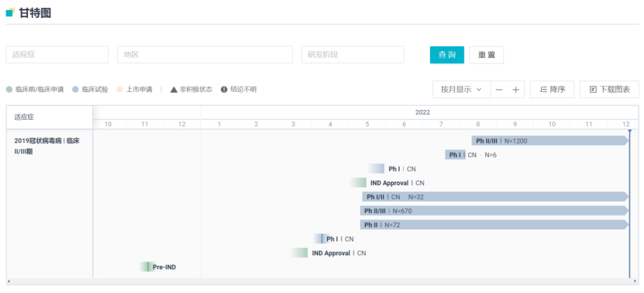Download chart via 下载图表 button
Screen dimensions: 644x293
point(609,89)
